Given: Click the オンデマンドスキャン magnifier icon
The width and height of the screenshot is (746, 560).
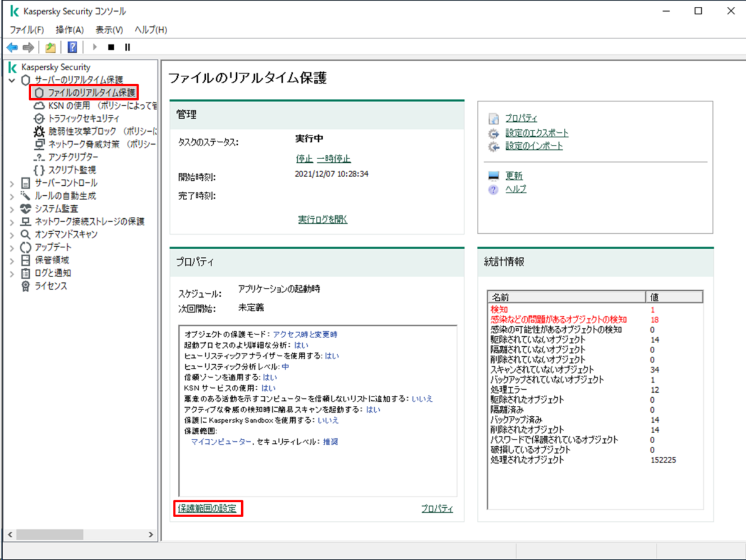Looking at the screenshot, I should (x=25, y=234).
